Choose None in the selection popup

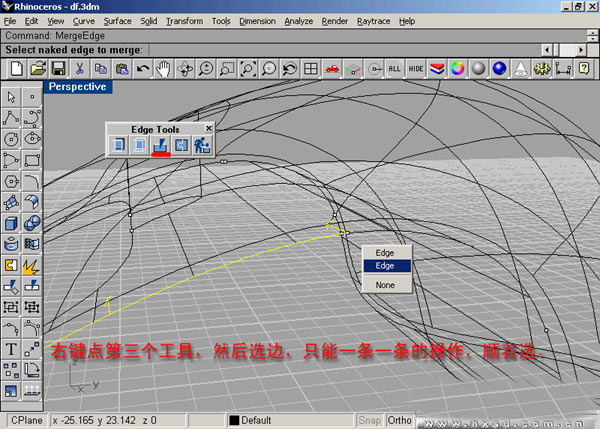(x=385, y=285)
